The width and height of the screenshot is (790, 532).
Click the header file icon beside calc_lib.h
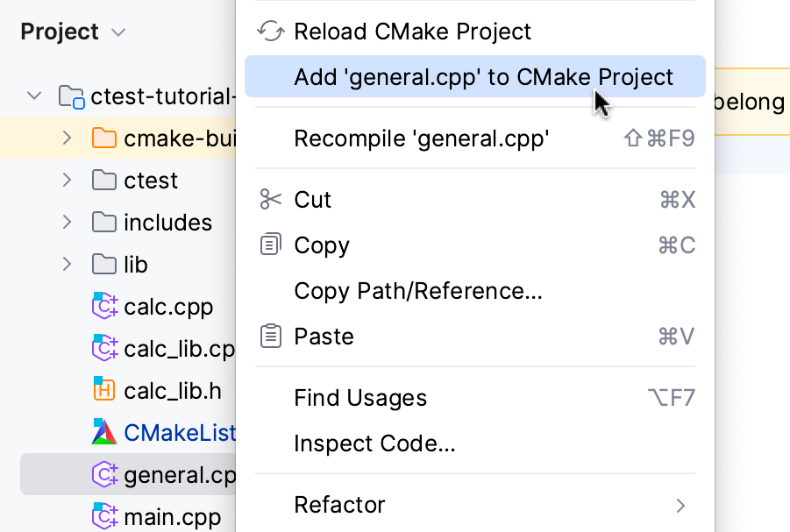coord(104,390)
